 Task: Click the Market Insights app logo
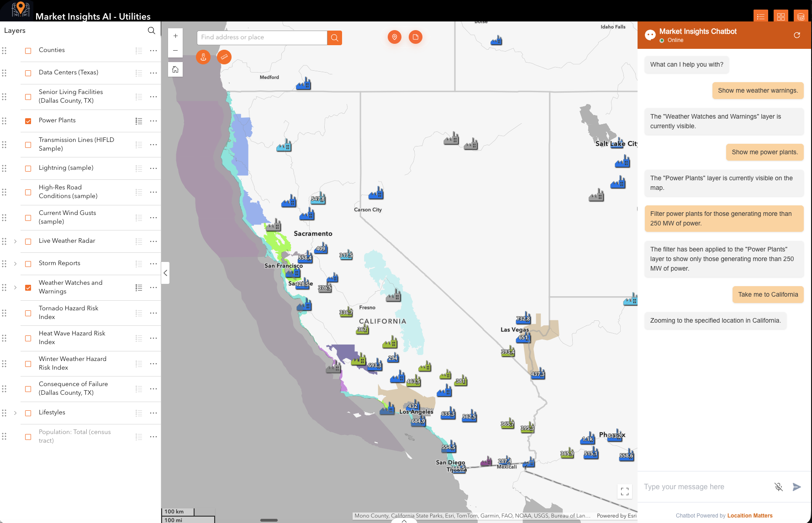[x=20, y=10]
